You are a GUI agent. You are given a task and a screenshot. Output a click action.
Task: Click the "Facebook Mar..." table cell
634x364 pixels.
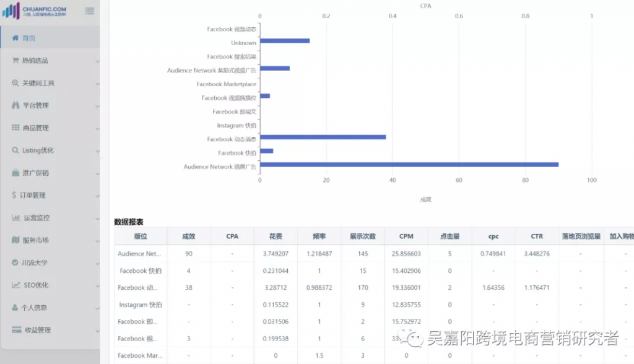[140, 355]
